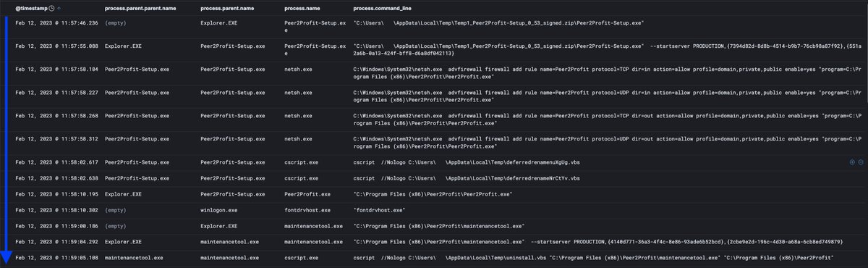Click Explorer.EXE grandparent cell in 11:57:55.088 row
This screenshot has height=268, width=868.
(123, 46)
